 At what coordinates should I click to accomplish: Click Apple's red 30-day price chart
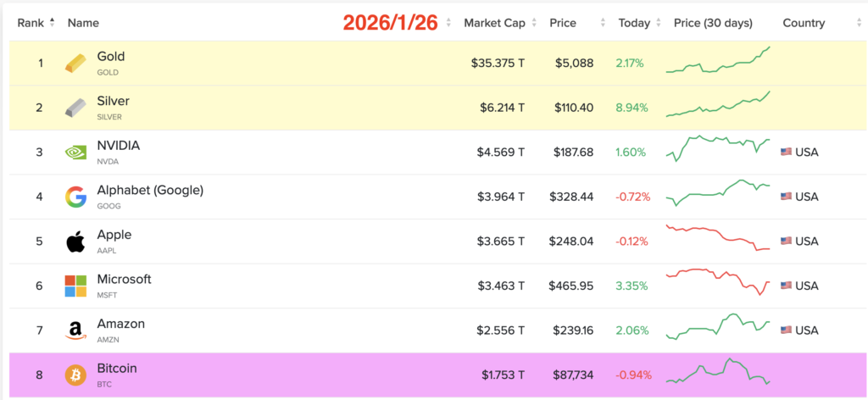(x=718, y=238)
